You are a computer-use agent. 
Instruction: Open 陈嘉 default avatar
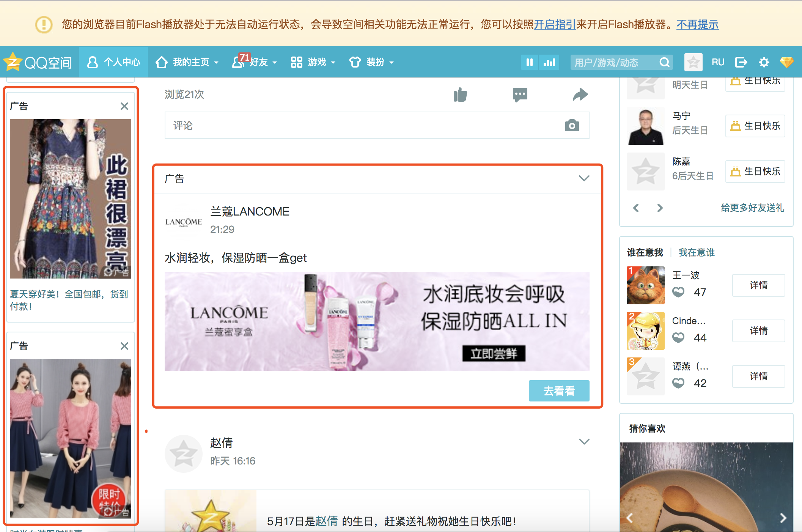pyautogui.click(x=646, y=172)
